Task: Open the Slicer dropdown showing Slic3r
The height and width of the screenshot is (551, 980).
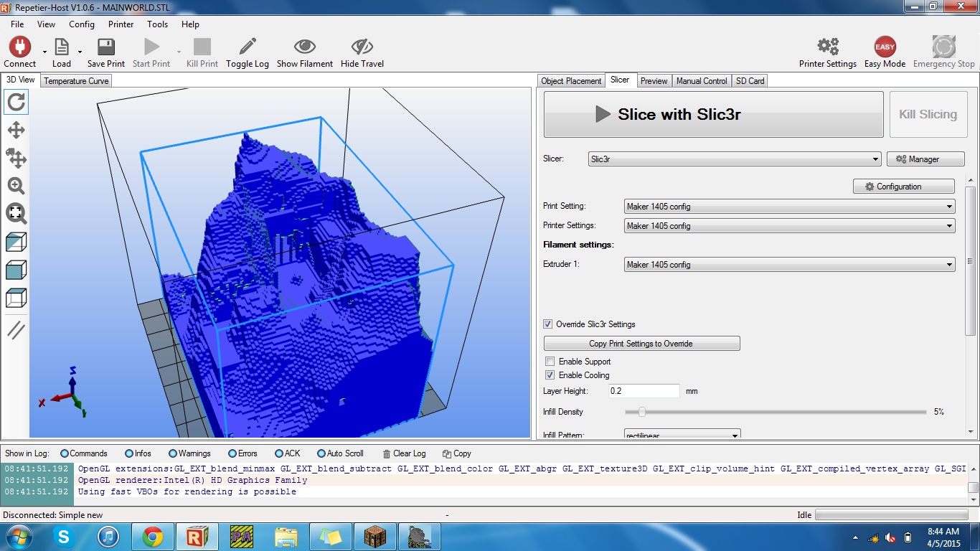Action: click(735, 159)
